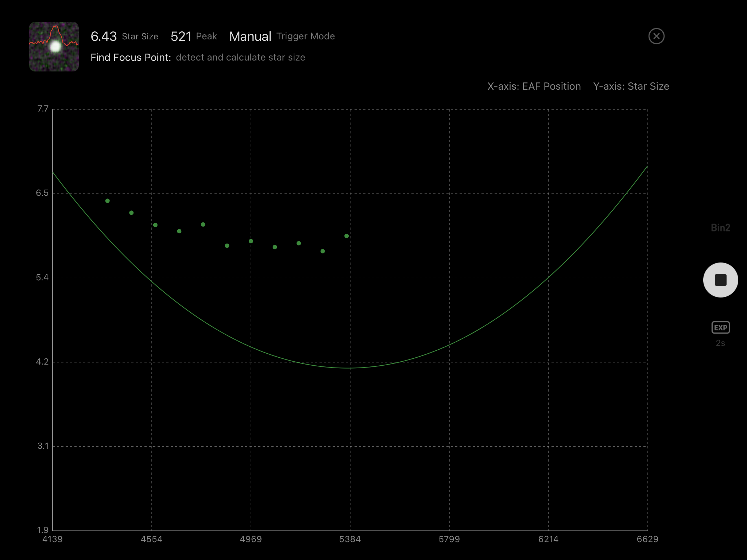Open the EXP exposure setting icon
Image resolution: width=747 pixels, height=560 pixels.
coord(720,327)
